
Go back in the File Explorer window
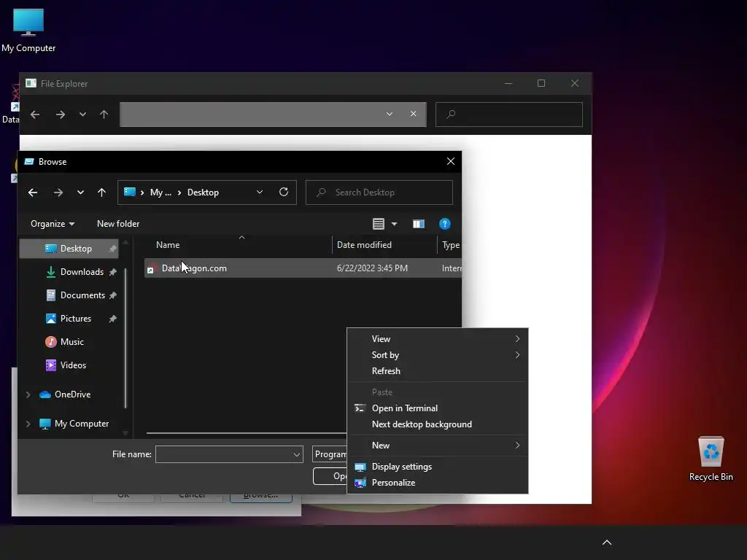(35, 114)
